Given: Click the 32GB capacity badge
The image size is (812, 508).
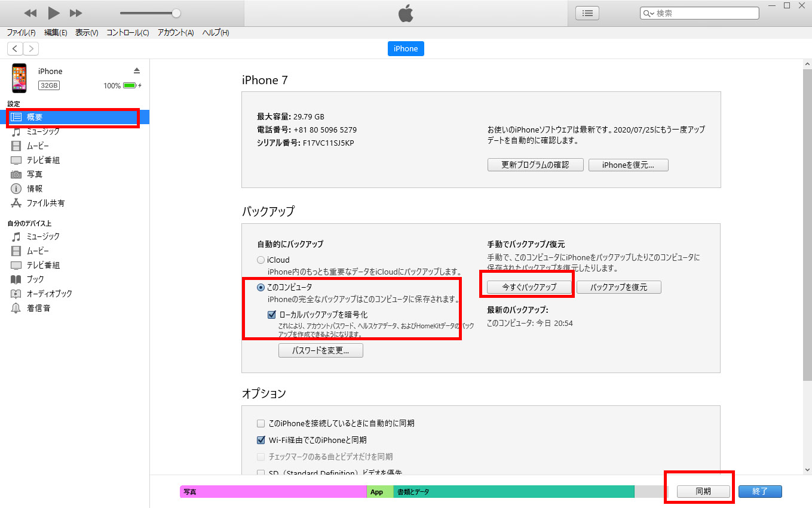Looking at the screenshot, I should point(49,86).
